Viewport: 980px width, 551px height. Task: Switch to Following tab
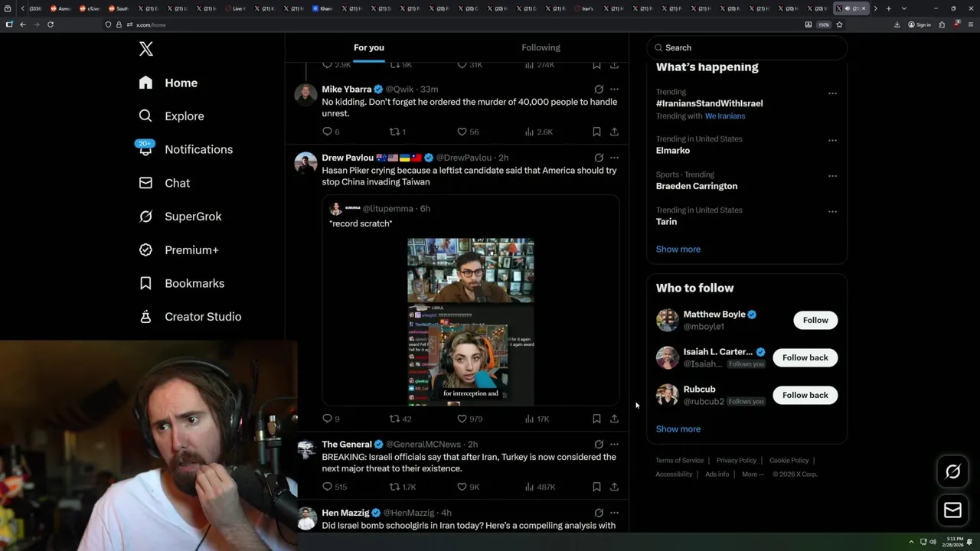(541, 47)
